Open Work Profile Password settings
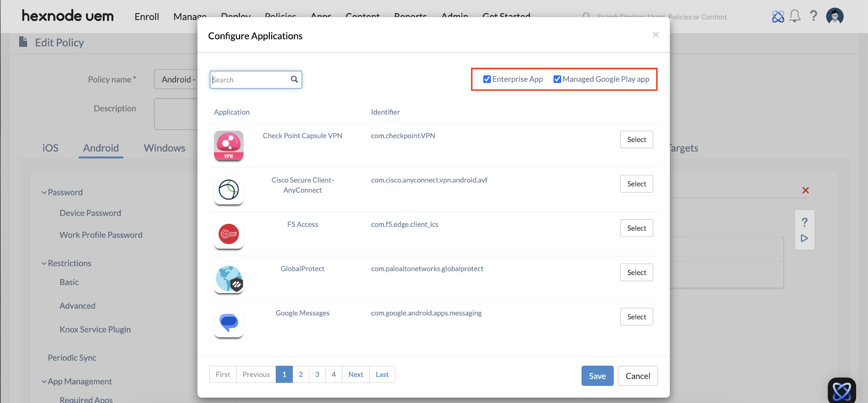The width and height of the screenshot is (868, 403). coord(101,235)
